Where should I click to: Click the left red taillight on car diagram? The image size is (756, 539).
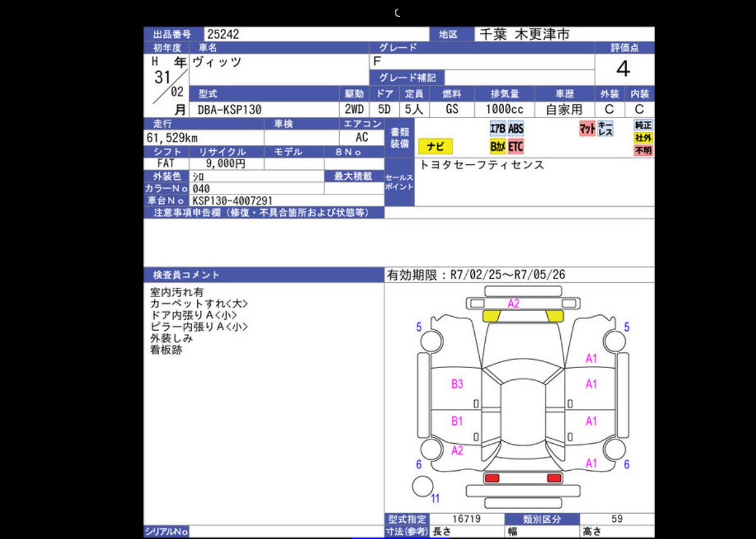click(x=492, y=478)
